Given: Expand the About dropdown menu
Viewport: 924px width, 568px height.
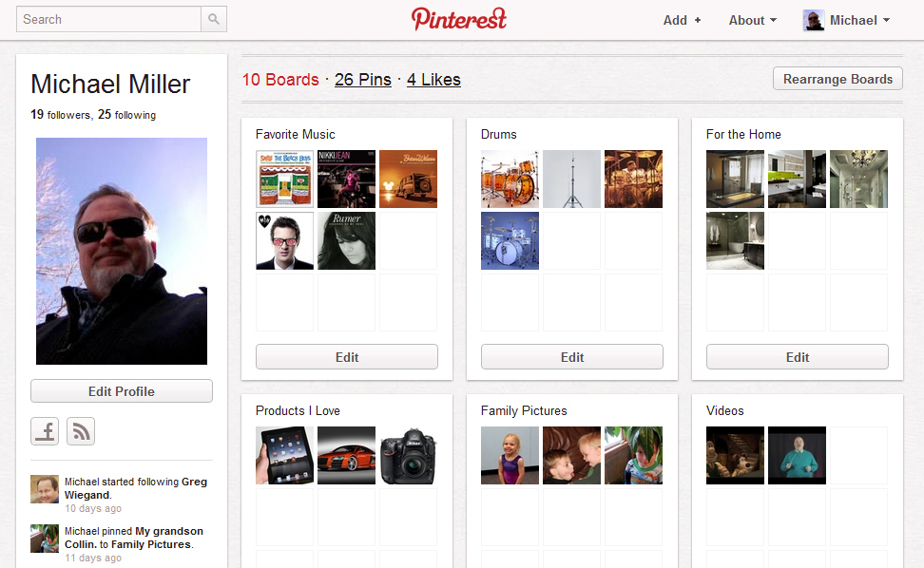Looking at the screenshot, I should coord(753,20).
